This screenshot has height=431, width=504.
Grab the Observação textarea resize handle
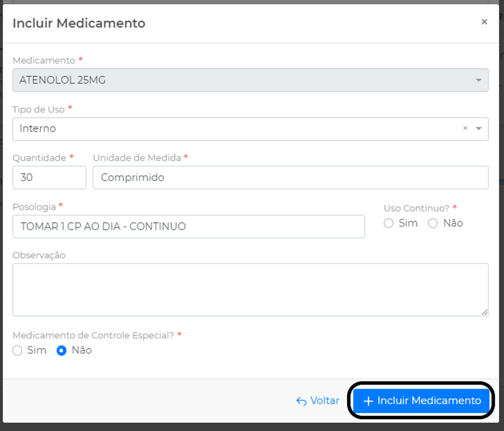pos(484,312)
